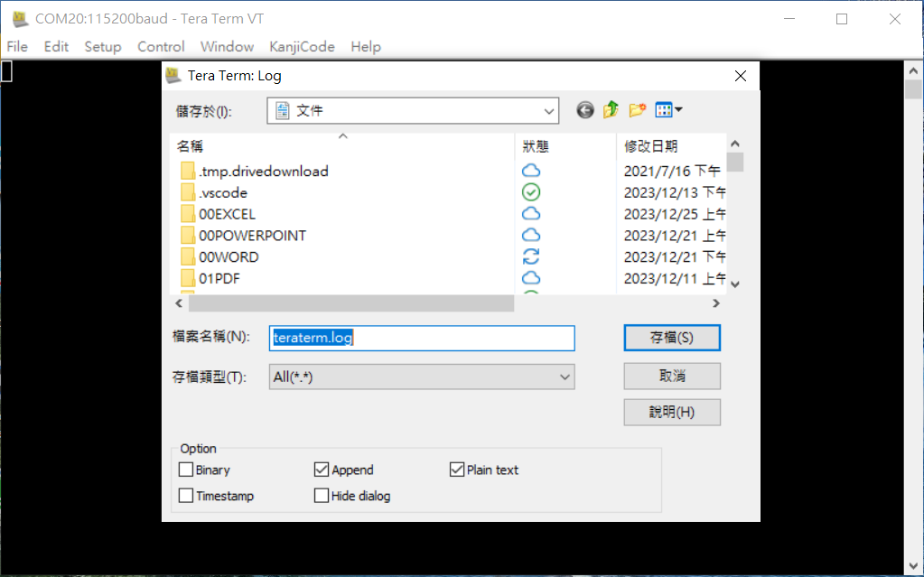Click green synced checkmark of .vscode
924x577 pixels.
(x=531, y=192)
